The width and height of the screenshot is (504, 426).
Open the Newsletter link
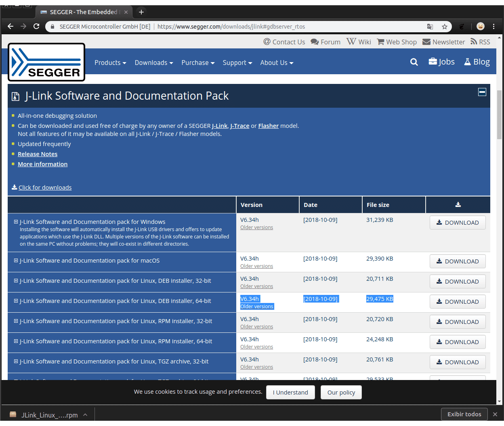(x=443, y=42)
